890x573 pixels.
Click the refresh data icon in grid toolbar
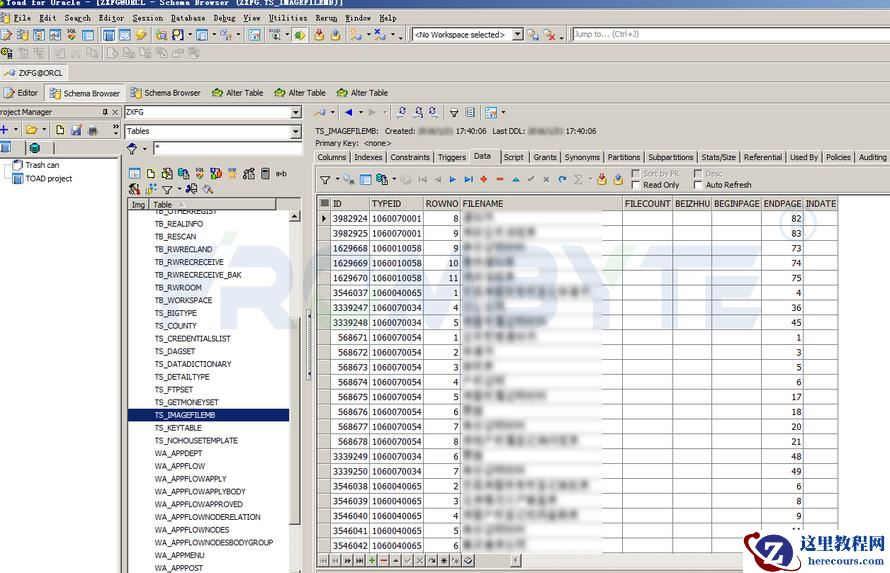[562, 180]
